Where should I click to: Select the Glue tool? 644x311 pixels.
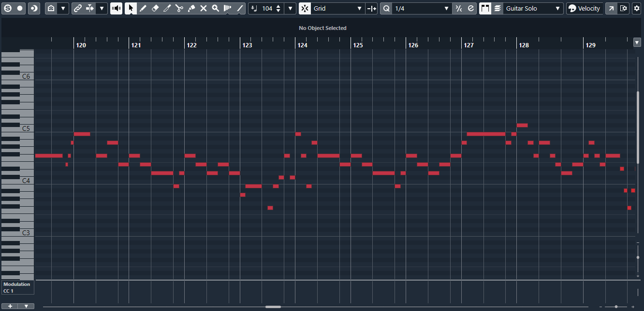coord(191,9)
